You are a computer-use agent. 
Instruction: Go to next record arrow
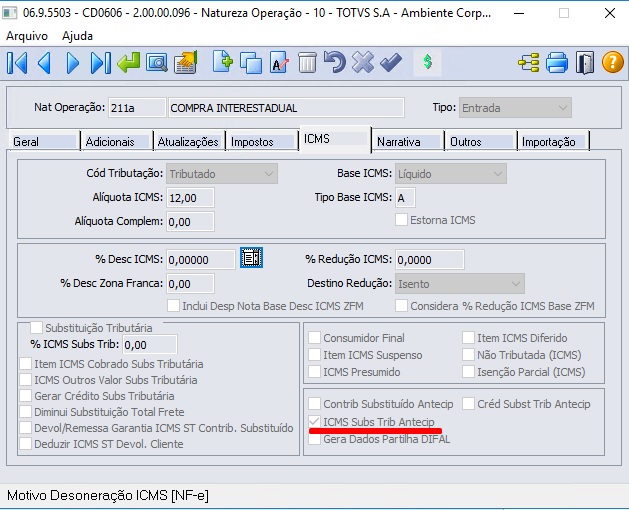[x=73, y=63]
